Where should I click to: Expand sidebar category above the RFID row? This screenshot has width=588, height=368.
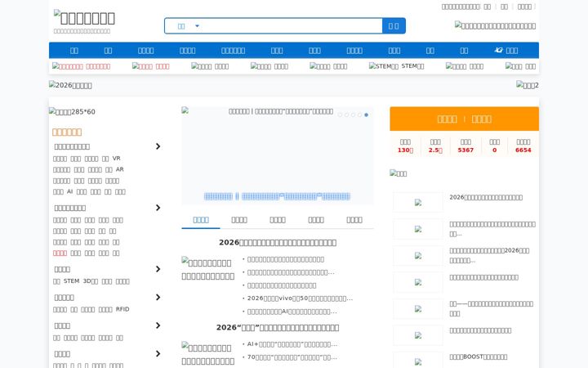point(158,297)
